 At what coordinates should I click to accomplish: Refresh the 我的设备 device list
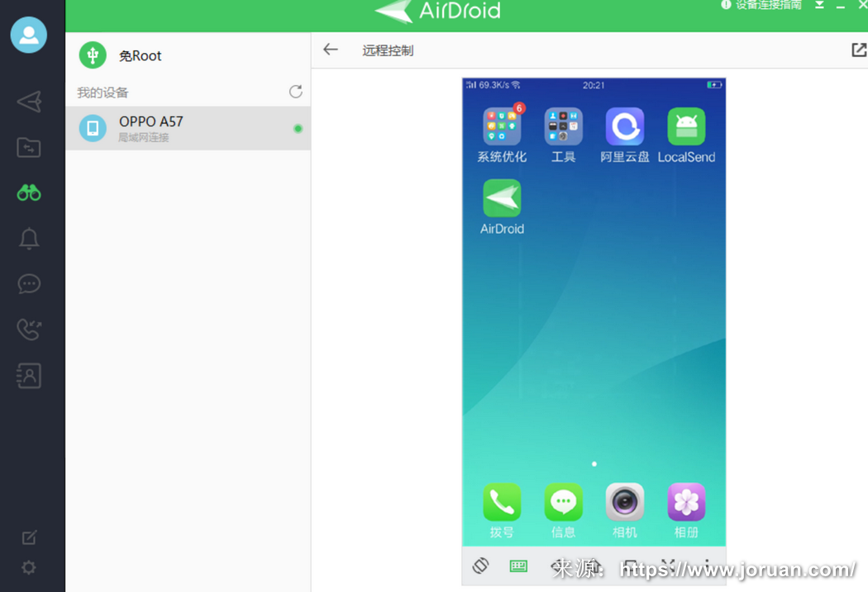coord(295,92)
